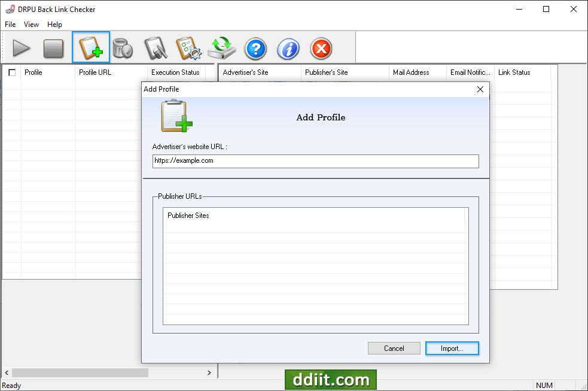Toggle the select-all profiles checkbox
Screen dimensions: 588x391
(x=11, y=72)
